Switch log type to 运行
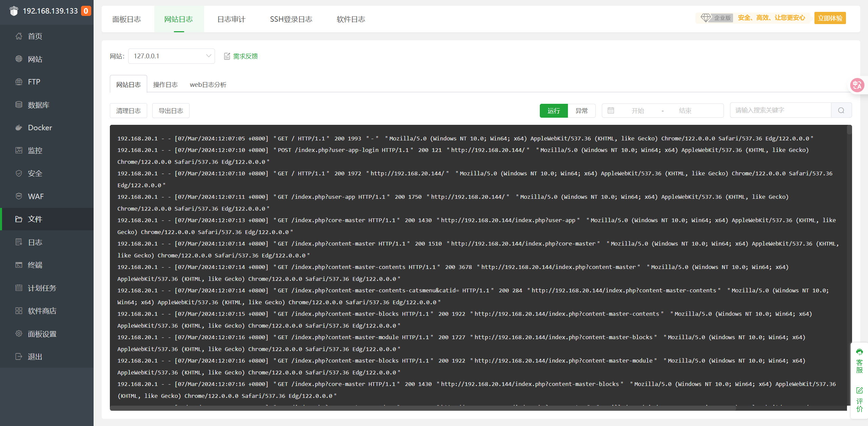 [553, 111]
